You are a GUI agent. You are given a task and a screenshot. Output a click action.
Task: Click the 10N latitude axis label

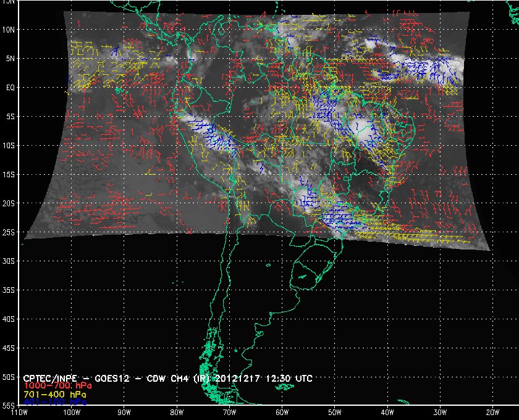point(9,29)
